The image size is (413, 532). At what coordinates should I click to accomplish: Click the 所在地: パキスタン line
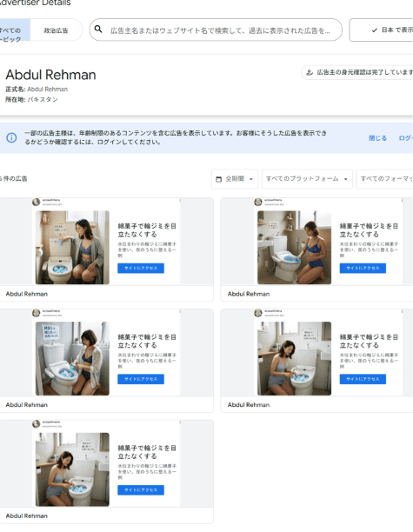point(31,99)
